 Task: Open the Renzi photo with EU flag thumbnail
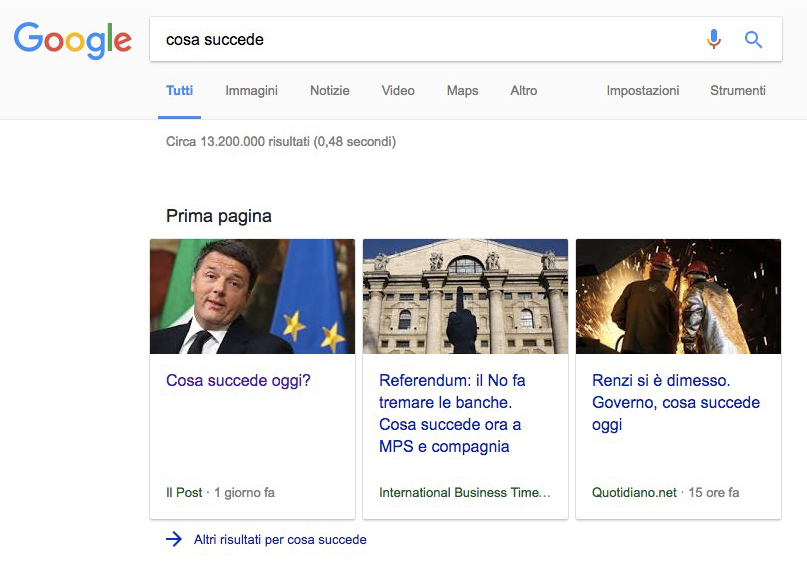pyautogui.click(x=252, y=296)
